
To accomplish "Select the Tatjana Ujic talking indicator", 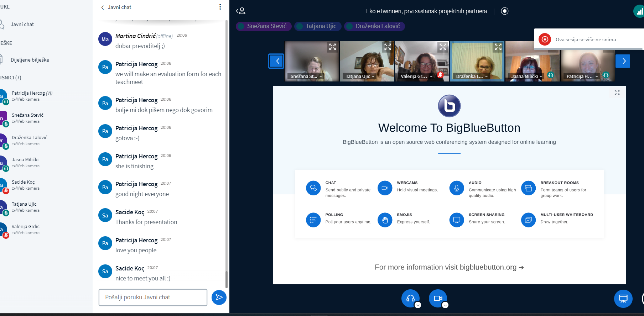I will (x=318, y=26).
